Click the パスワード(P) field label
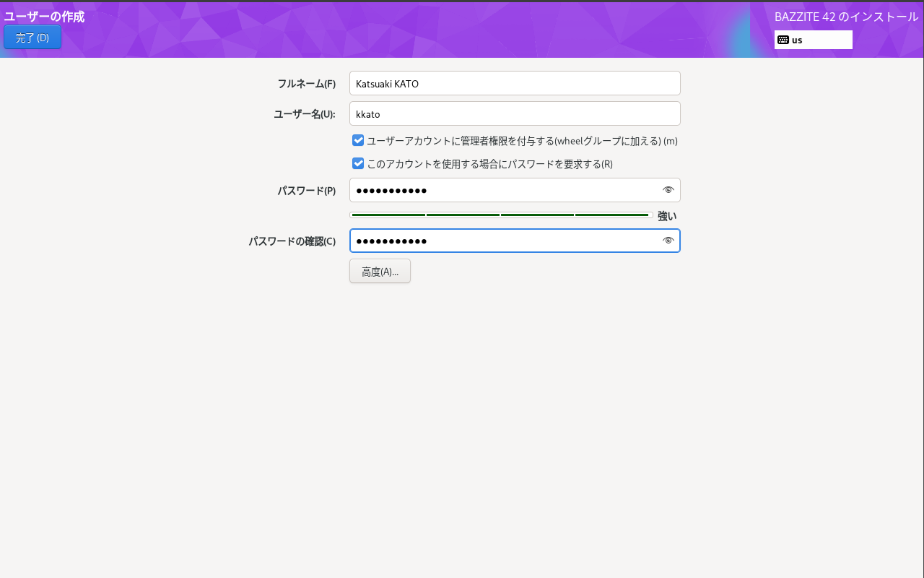 pos(307,190)
